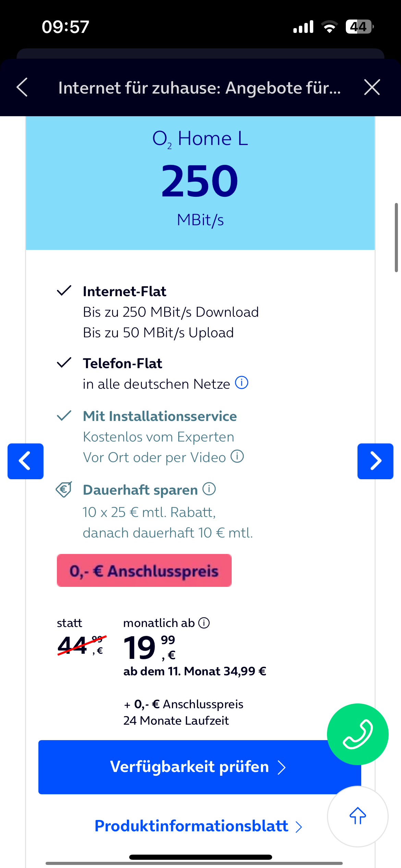Viewport: 401px width, 868px height.
Task: Go back with the header arrow
Action: [22, 87]
